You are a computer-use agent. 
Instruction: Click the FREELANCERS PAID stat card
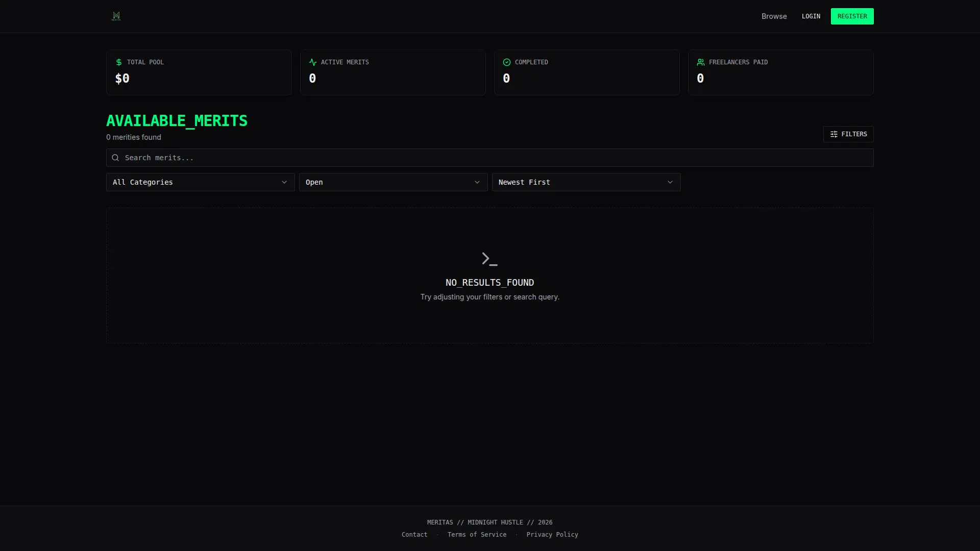pyautogui.click(x=781, y=72)
